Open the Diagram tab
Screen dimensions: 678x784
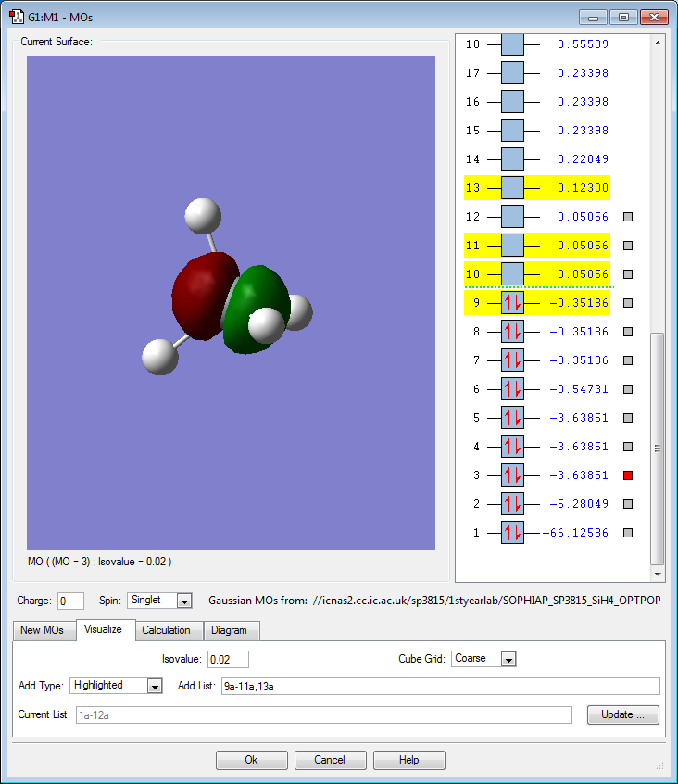pyautogui.click(x=229, y=630)
